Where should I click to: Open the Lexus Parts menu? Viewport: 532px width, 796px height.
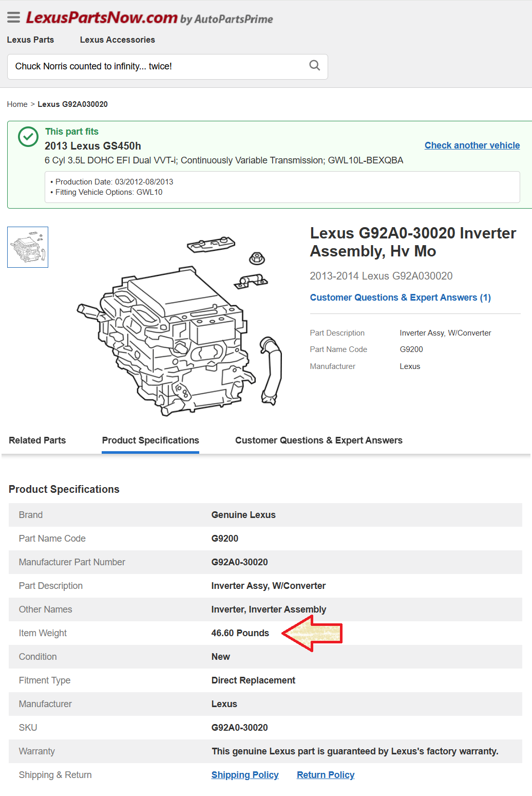click(x=30, y=40)
